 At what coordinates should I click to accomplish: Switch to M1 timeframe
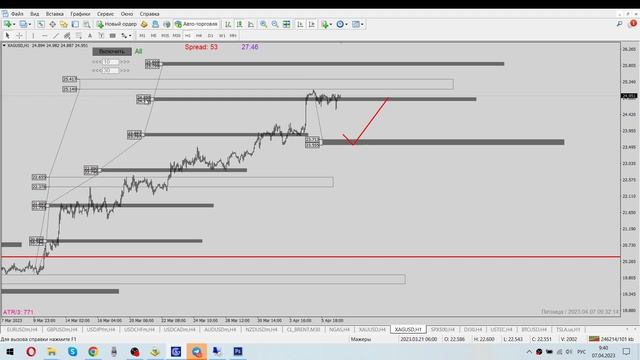(142, 36)
